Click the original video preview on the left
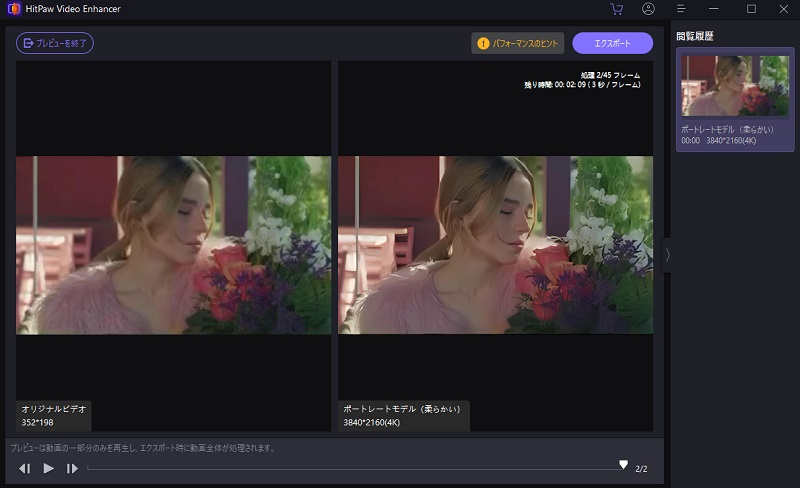The width and height of the screenshot is (800, 488). (173, 245)
